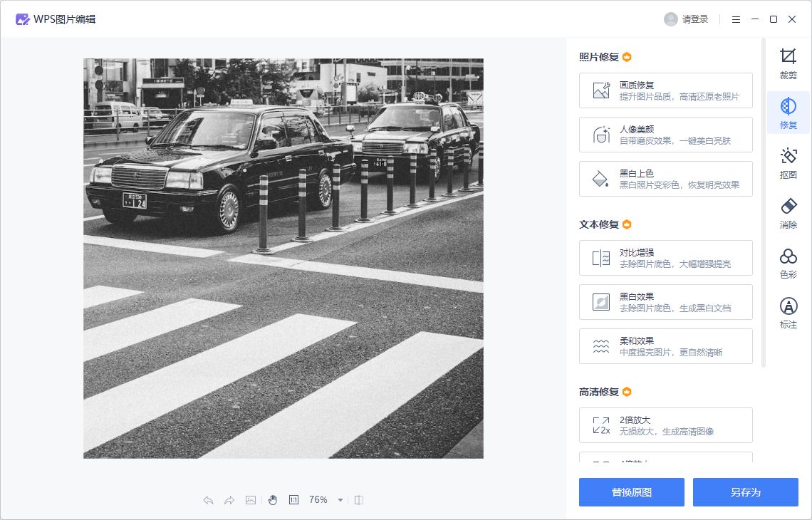Minimize the WPS window

(754, 19)
